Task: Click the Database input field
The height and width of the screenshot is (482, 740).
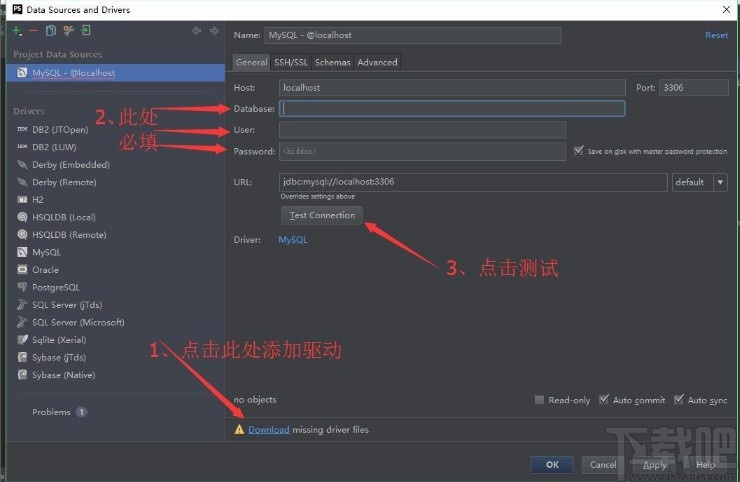Action: pos(452,109)
